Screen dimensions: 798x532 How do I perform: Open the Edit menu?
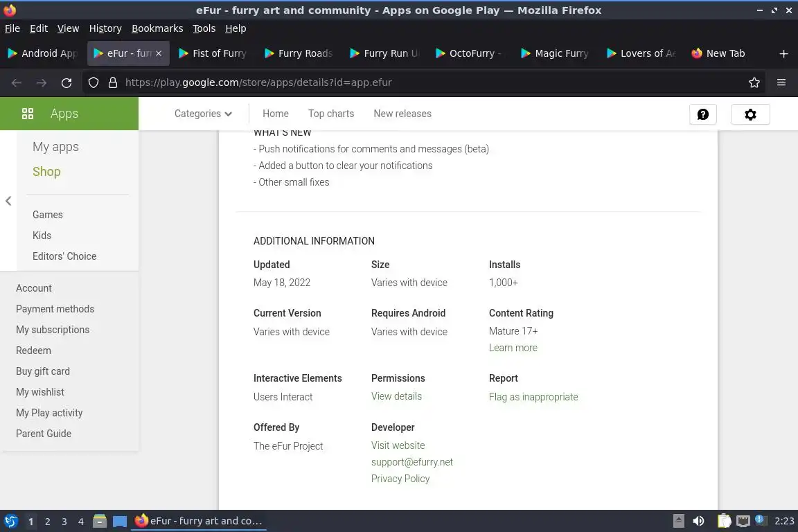(x=39, y=28)
